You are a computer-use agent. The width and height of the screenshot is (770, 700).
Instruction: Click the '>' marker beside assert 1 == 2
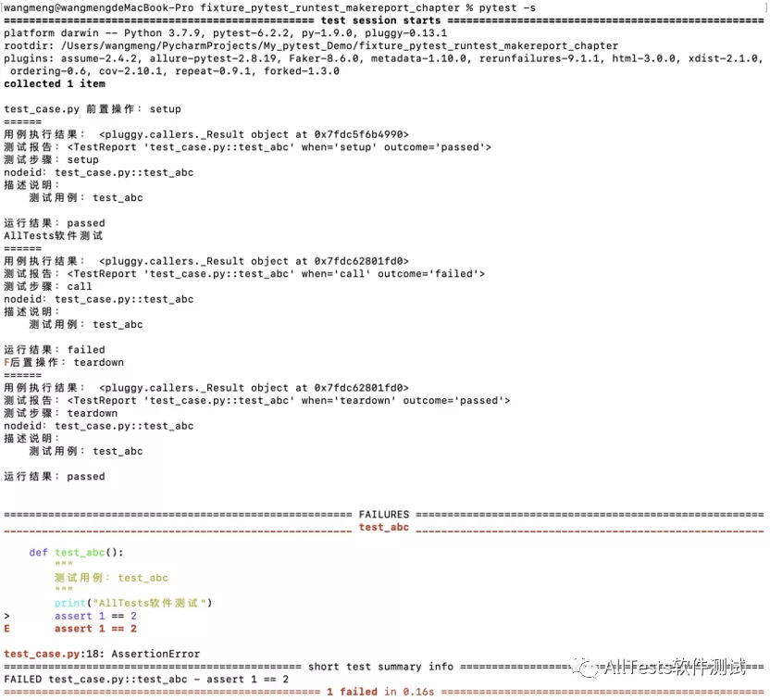[x=6, y=616]
